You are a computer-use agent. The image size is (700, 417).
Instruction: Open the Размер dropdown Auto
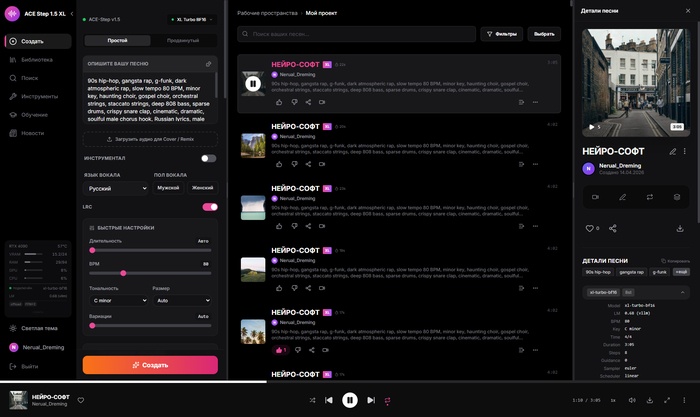coord(182,300)
